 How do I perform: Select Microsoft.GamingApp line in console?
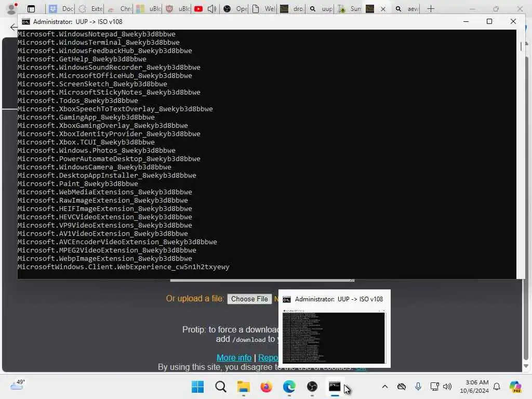tap(86, 117)
